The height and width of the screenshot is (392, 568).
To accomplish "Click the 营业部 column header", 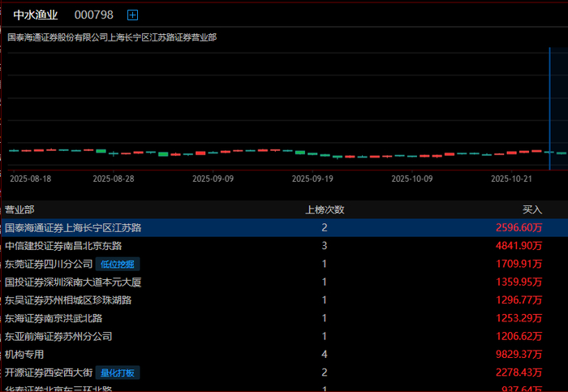I will pos(19,209).
